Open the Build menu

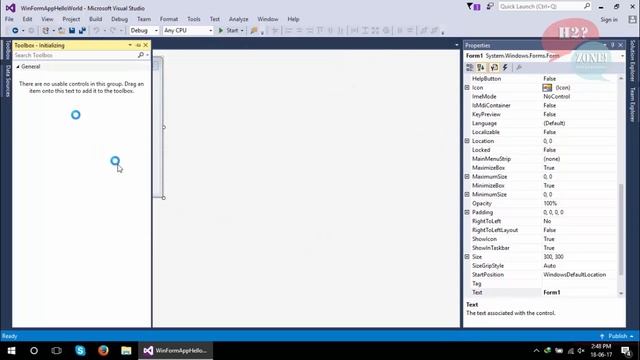coord(96,19)
